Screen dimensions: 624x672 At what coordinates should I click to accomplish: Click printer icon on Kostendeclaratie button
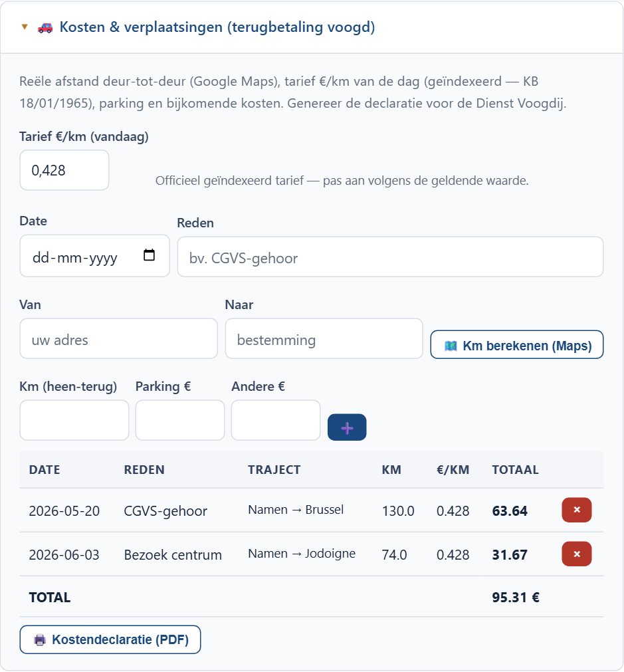(40, 640)
